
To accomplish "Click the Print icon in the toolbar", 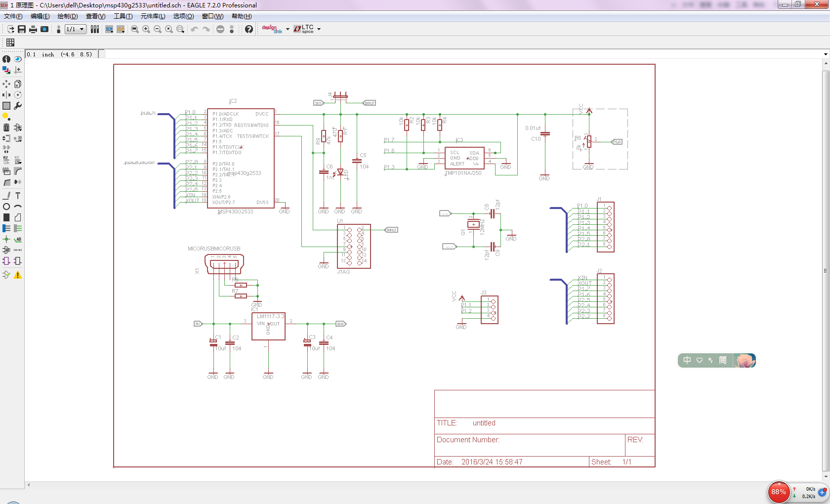I will pos(33,29).
